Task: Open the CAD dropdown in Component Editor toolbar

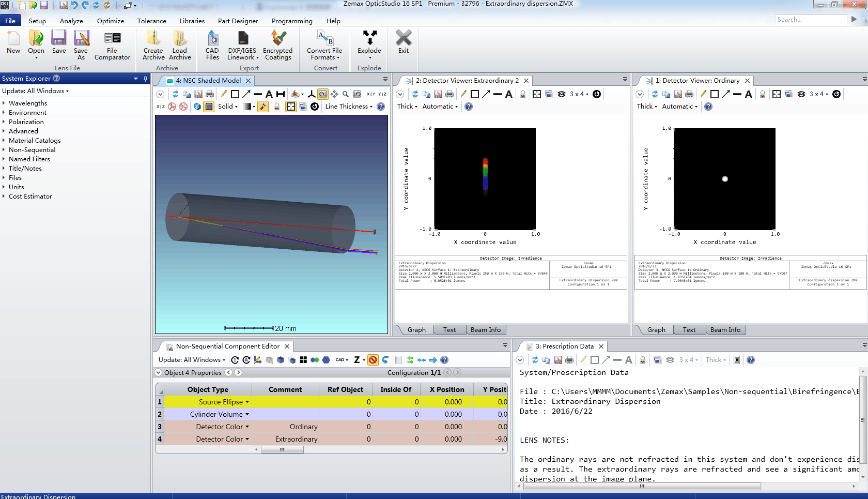Action: coord(342,360)
